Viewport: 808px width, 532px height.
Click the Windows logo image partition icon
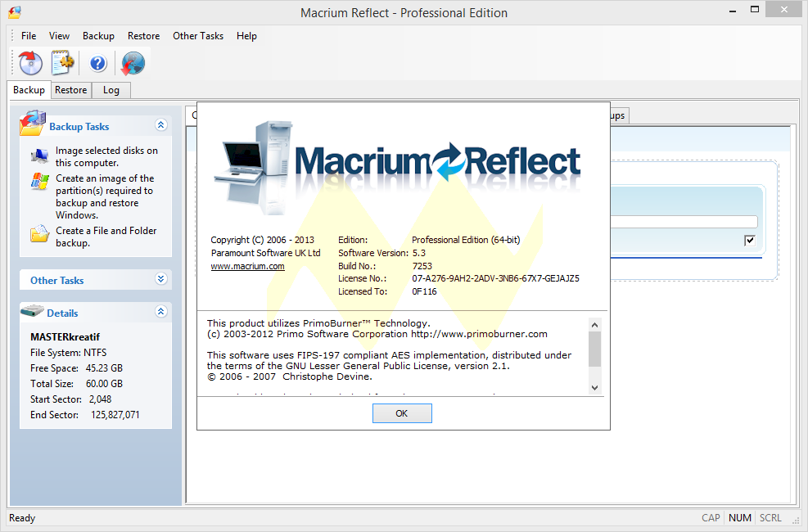coord(39,181)
